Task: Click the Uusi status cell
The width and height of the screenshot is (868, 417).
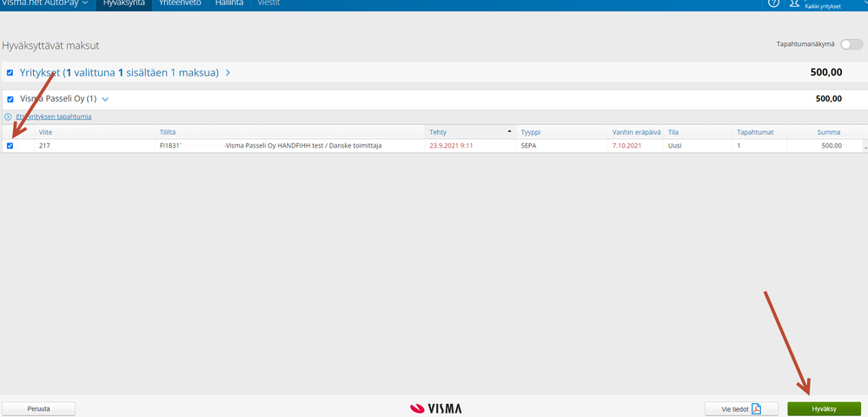Action: [x=698, y=146]
